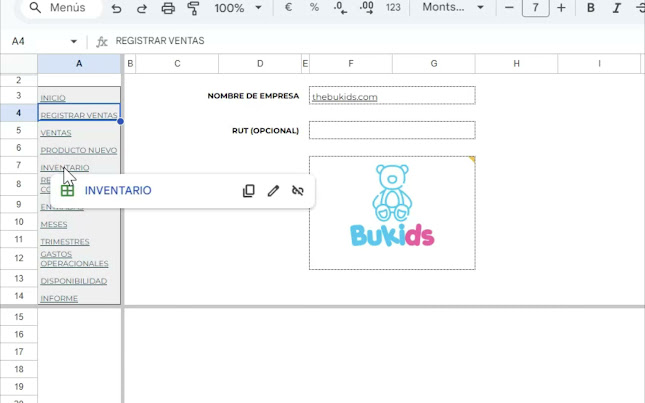Click the RUT (OPCIONAL) label
The width and height of the screenshot is (645, 403).
265,131
